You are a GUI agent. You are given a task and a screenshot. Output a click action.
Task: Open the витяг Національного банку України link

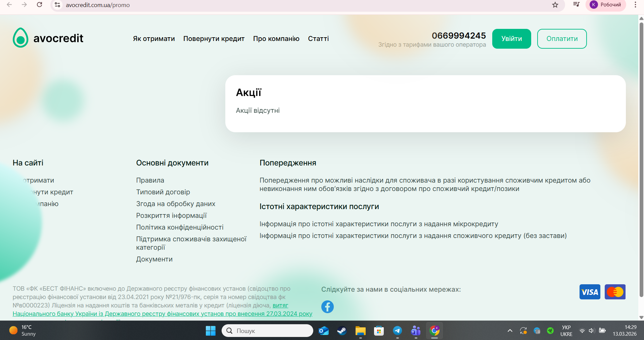[x=163, y=313]
